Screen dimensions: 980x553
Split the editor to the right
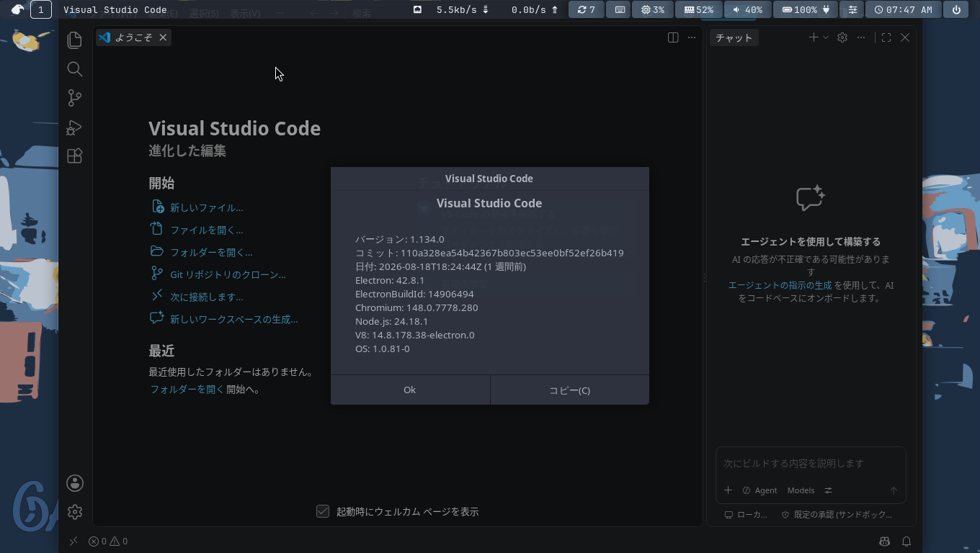point(673,37)
